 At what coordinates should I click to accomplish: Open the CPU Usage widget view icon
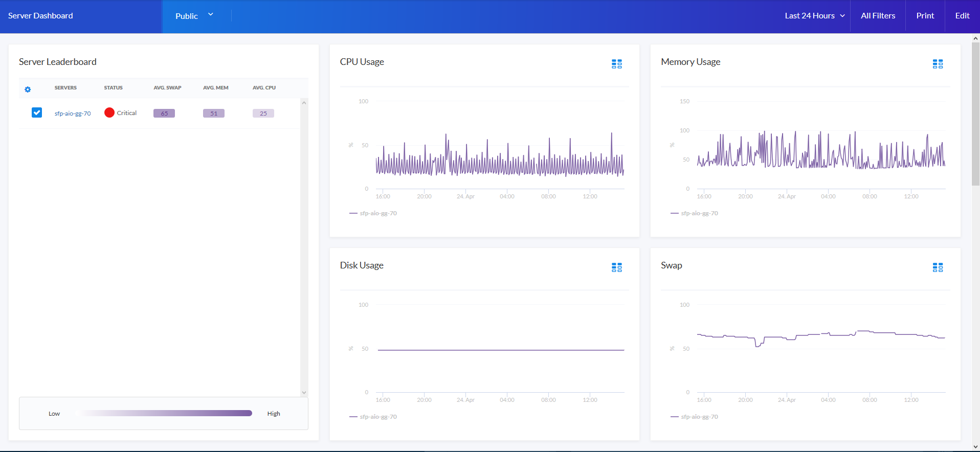(x=616, y=64)
